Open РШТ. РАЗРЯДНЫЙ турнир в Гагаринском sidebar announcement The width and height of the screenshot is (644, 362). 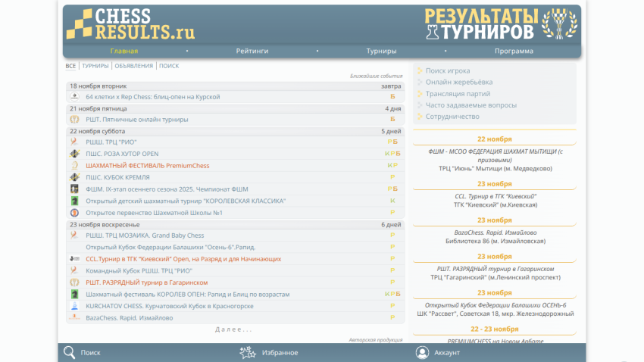point(496,269)
